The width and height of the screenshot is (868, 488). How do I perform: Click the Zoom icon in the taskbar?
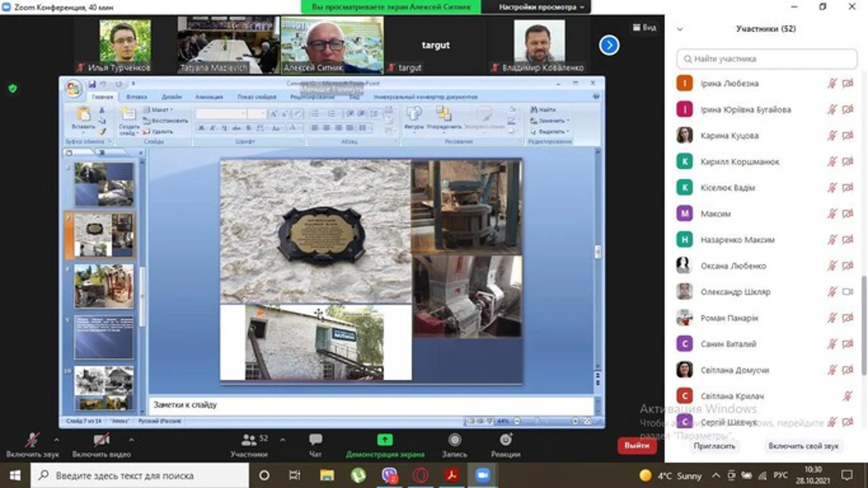point(483,475)
